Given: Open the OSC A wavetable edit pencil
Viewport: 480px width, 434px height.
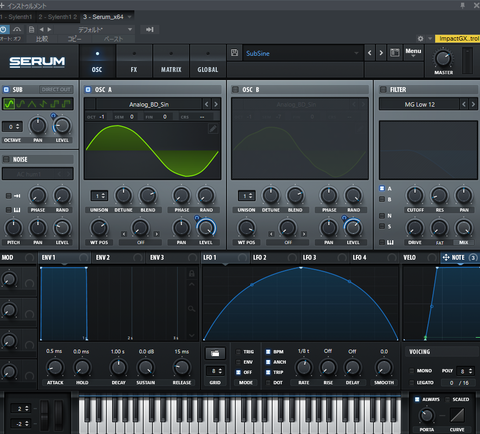Looking at the screenshot, I should coord(213,129).
